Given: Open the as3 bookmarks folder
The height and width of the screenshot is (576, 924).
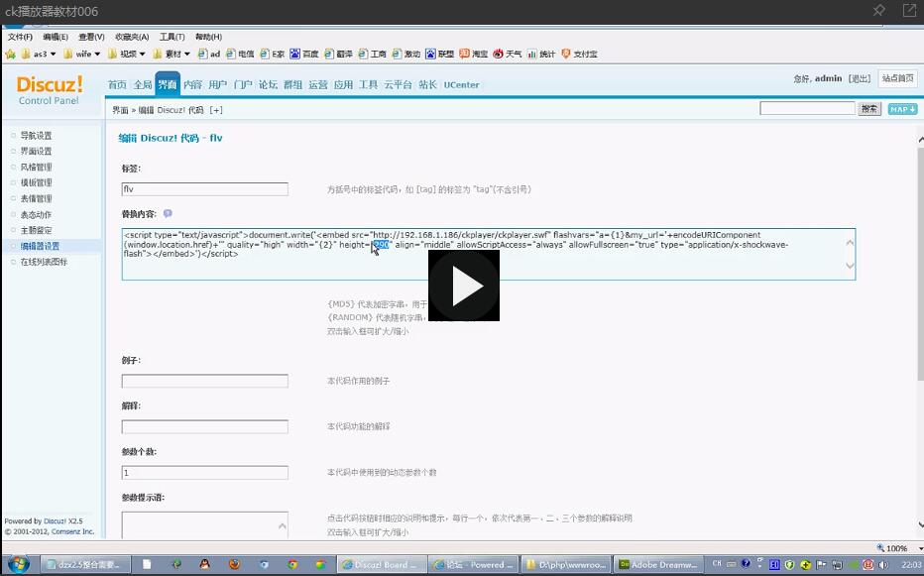Looking at the screenshot, I should click(39, 54).
